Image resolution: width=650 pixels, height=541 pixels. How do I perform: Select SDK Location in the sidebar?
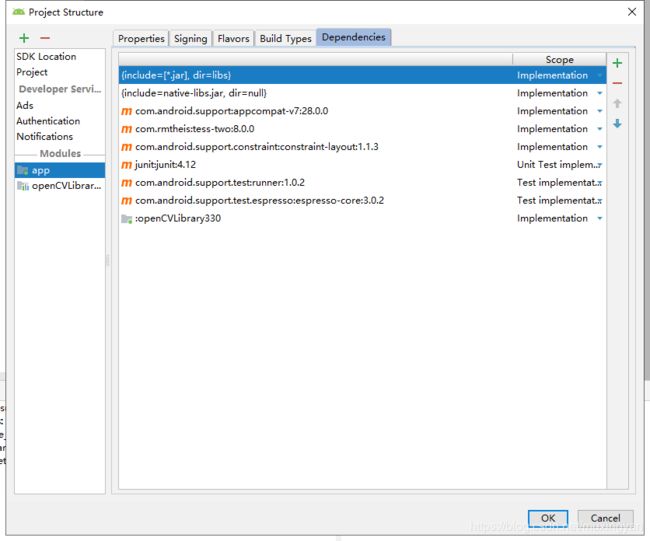pos(60,56)
